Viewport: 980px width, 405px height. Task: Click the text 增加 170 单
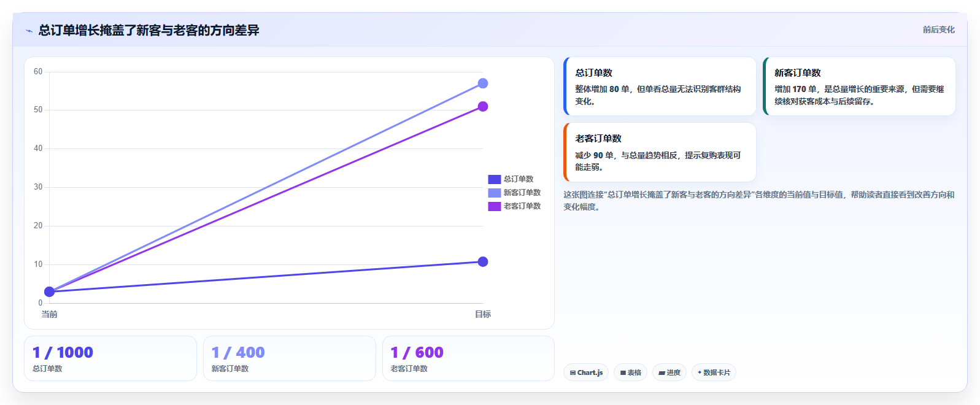(x=795, y=89)
